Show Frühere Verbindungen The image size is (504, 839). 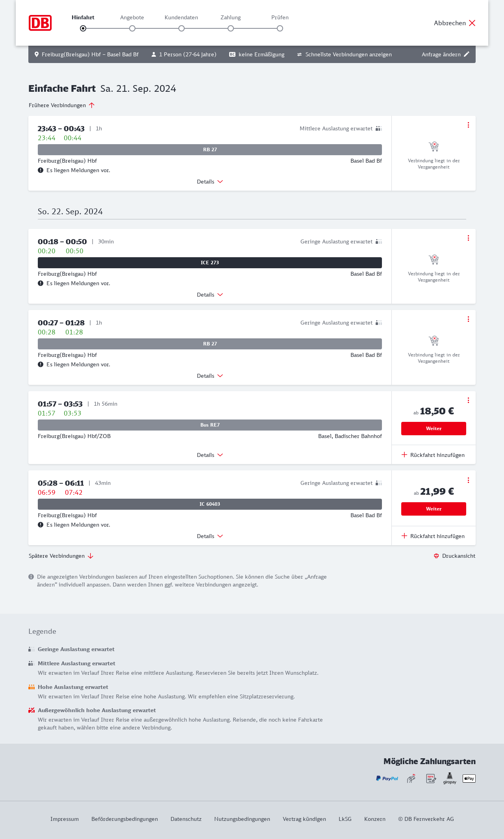(61, 105)
